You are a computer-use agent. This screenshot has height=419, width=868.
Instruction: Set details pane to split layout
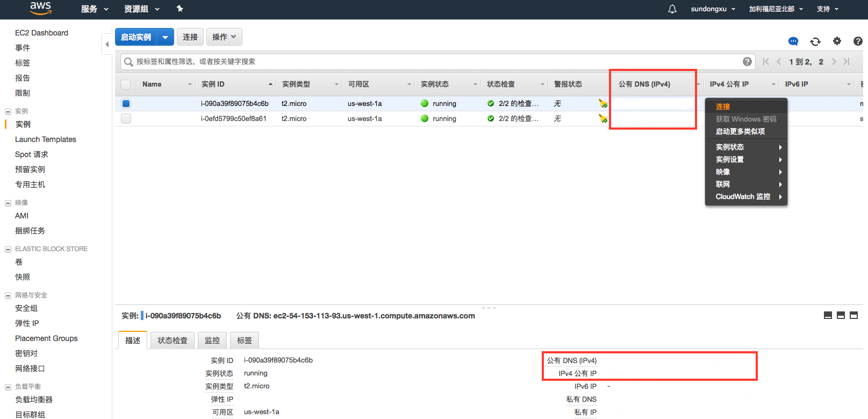[x=841, y=315]
